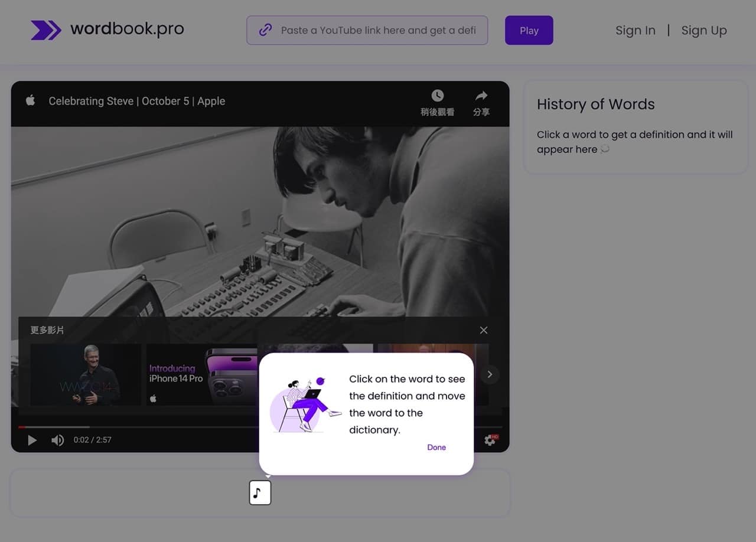Click the YouTube link input field
Screen dimensions: 756x542
click(367, 30)
